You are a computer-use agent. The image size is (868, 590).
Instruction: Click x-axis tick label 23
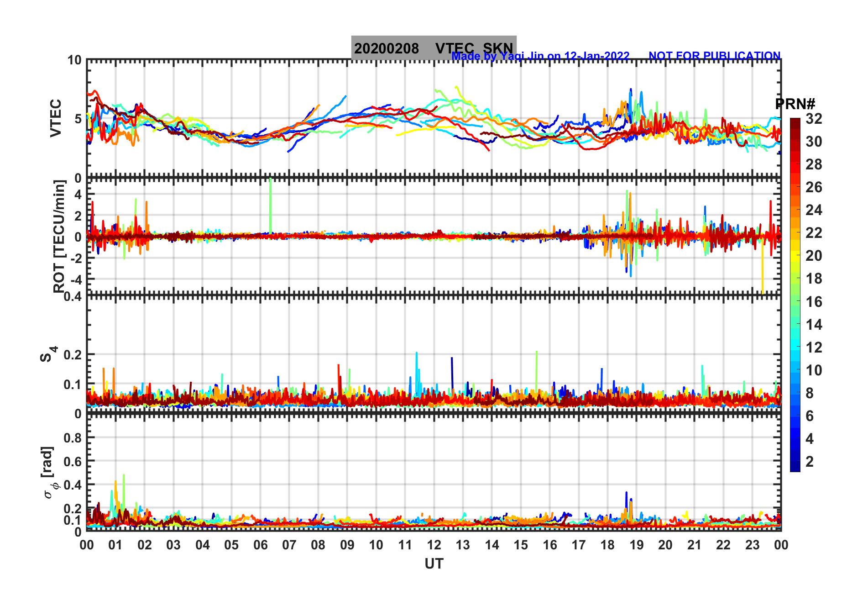[x=752, y=545]
